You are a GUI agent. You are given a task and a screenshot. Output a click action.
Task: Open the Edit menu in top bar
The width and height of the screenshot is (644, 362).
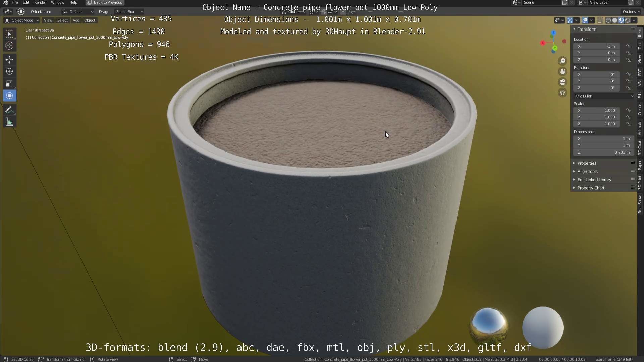(26, 2)
